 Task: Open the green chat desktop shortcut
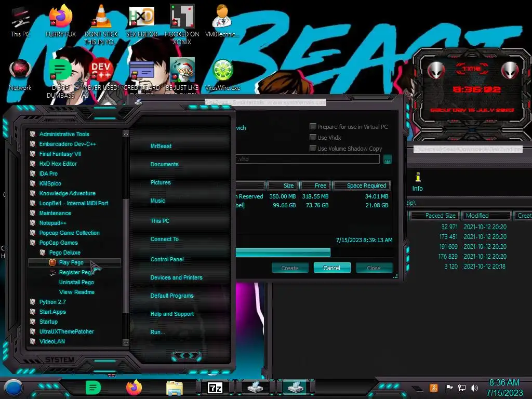[60, 77]
